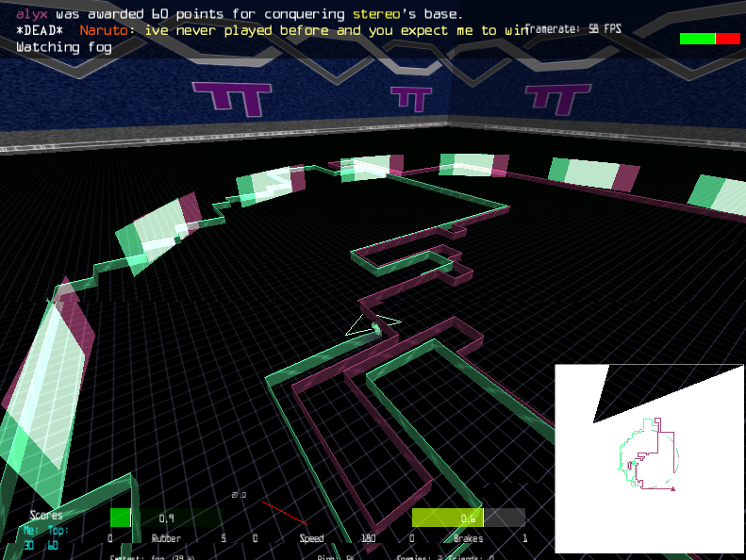The height and width of the screenshot is (560, 746).
Task: Click the Speed label under the gauge
Action: point(311,538)
